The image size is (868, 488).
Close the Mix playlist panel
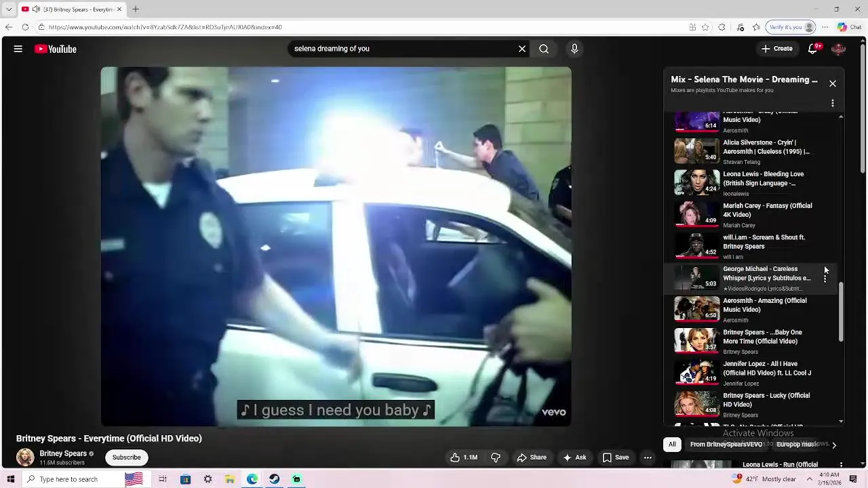833,83
